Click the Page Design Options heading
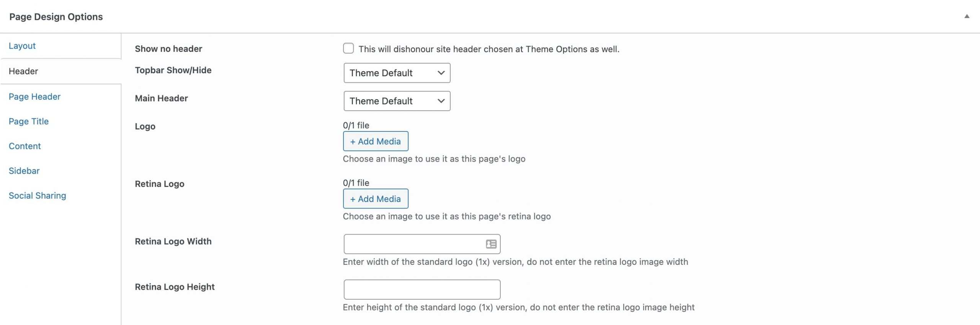Image resolution: width=980 pixels, height=325 pixels. (56, 17)
